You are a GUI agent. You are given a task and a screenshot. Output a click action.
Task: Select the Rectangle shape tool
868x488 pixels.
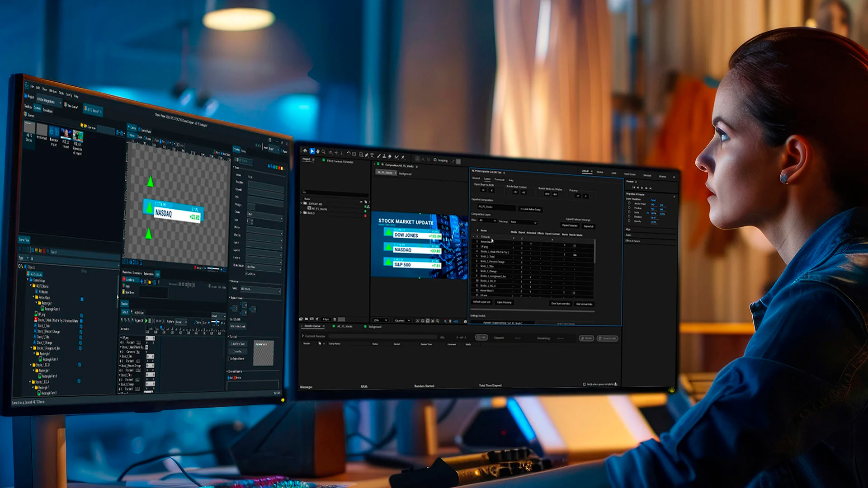(x=361, y=155)
